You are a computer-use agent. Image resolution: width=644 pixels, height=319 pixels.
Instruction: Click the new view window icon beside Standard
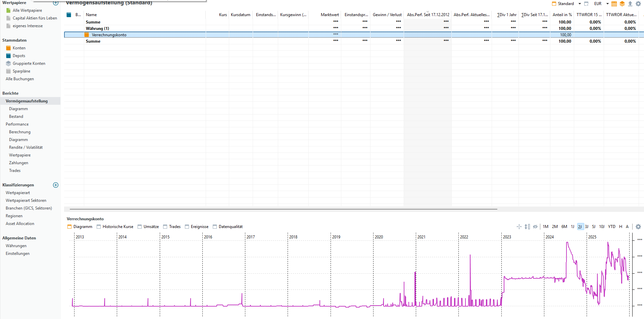point(586,4)
